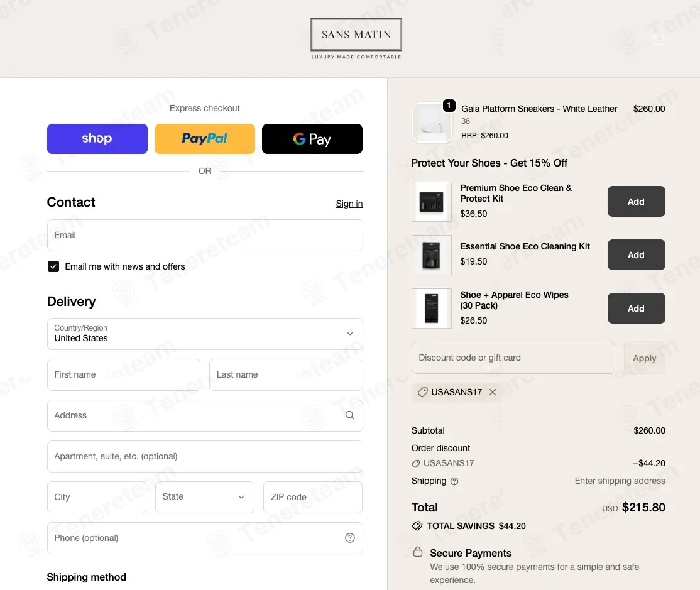Click the order discount value −$44.20

point(648,463)
